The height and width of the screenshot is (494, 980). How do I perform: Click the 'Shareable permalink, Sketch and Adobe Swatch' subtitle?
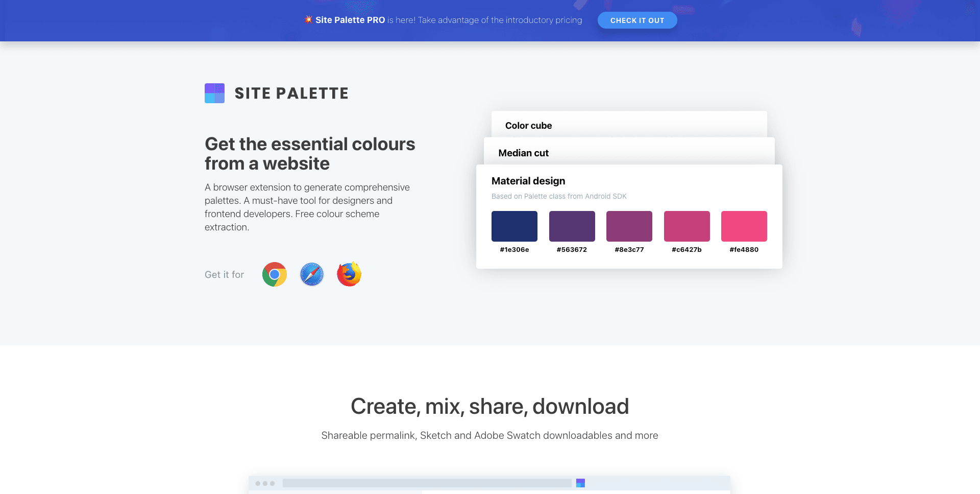coord(490,436)
